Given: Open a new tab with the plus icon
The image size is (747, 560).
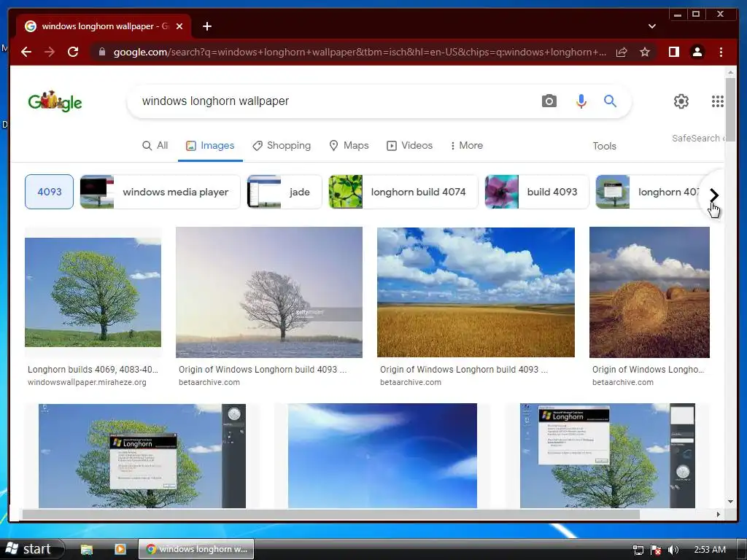Looking at the screenshot, I should [207, 26].
